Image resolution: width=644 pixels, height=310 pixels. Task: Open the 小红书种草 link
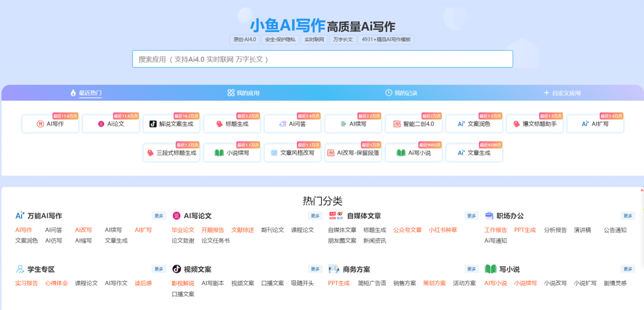(x=443, y=230)
